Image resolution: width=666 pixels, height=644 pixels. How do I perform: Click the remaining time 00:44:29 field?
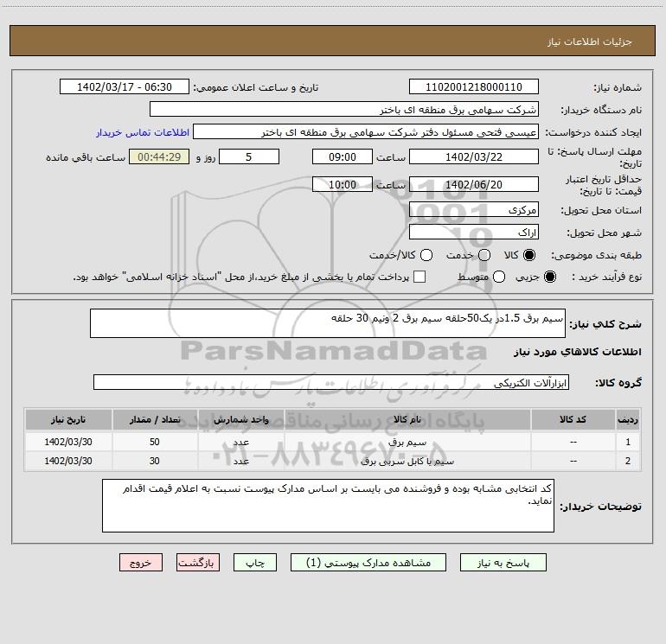click(159, 156)
